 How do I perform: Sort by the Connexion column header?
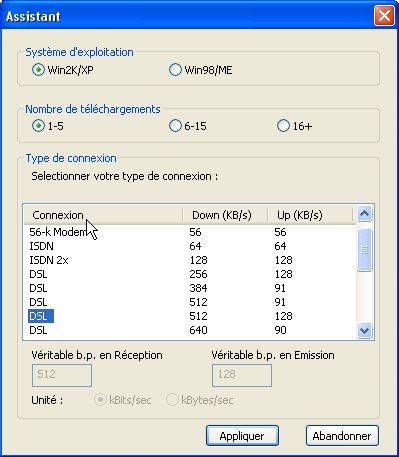coord(103,215)
